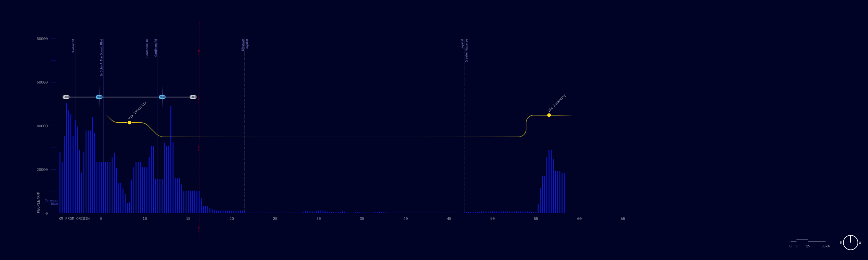Screen dimensions: 868x260
Task: Click the "Kingston / Loyalist" boundary label
Action: click(245, 45)
